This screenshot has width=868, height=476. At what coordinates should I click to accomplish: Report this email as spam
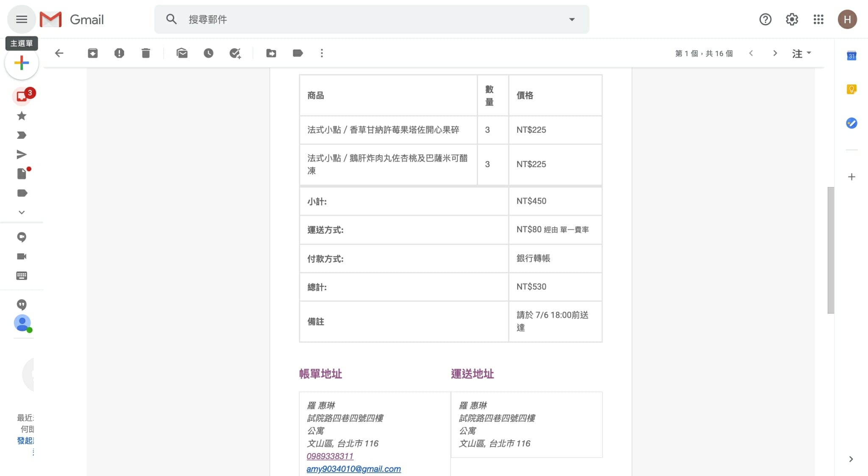119,53
